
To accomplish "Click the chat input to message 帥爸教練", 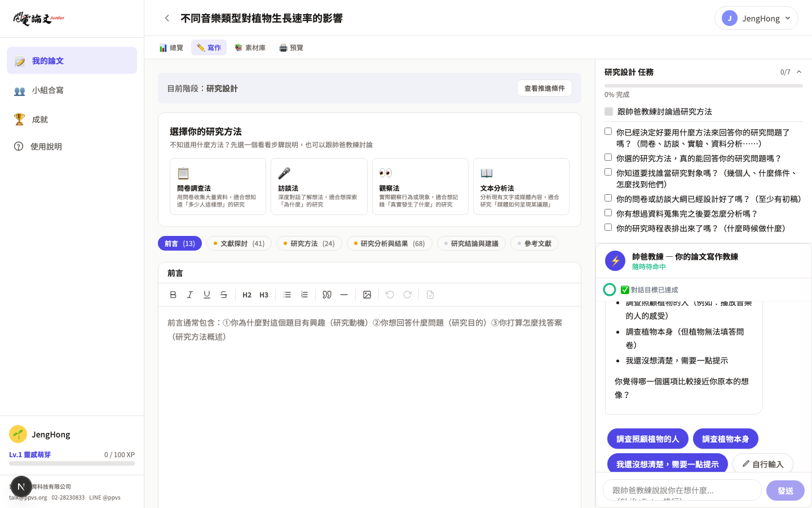I will click(x=682, y=490).
